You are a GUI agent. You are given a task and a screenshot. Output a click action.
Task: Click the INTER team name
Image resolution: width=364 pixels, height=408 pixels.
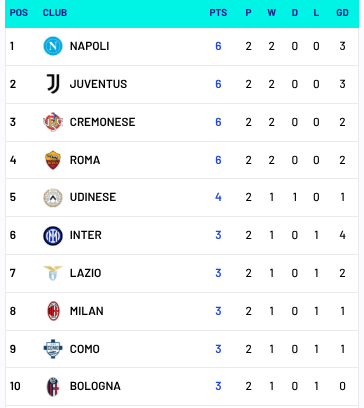pyautogui.click(x=86, y=235)
